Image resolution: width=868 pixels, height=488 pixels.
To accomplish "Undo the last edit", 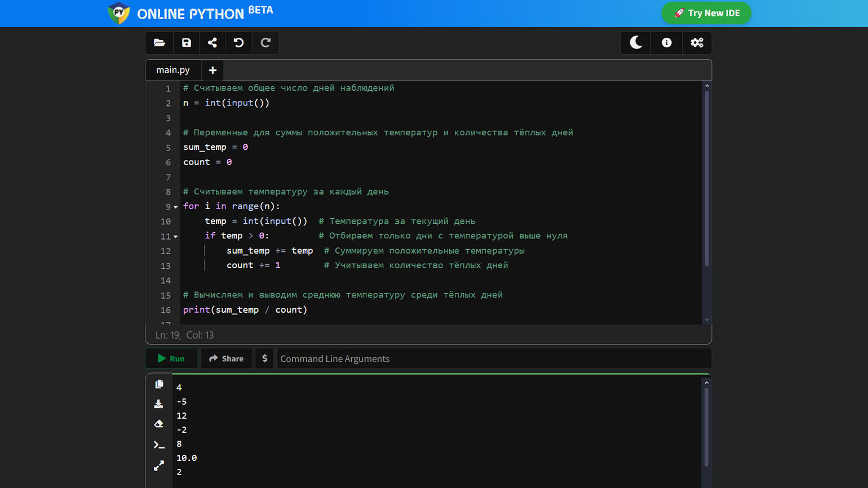I will click(239, 43).
